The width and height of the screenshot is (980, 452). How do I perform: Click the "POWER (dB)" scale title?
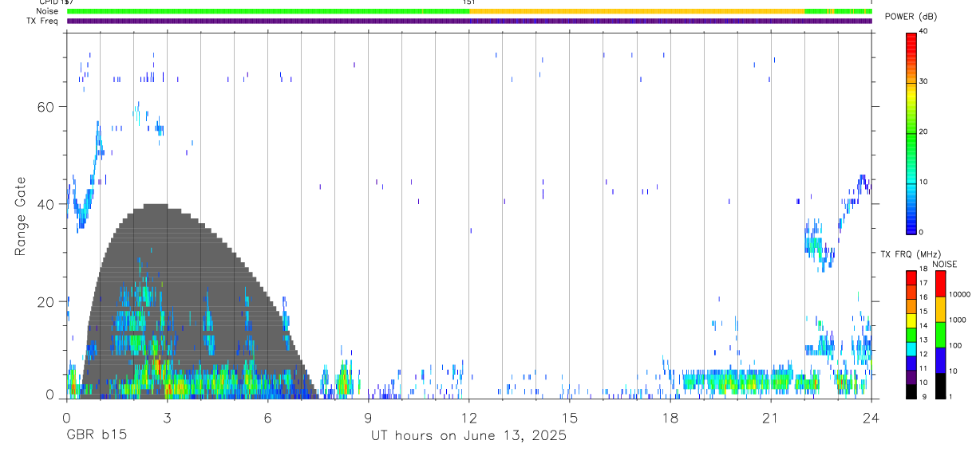coord(911,17)
